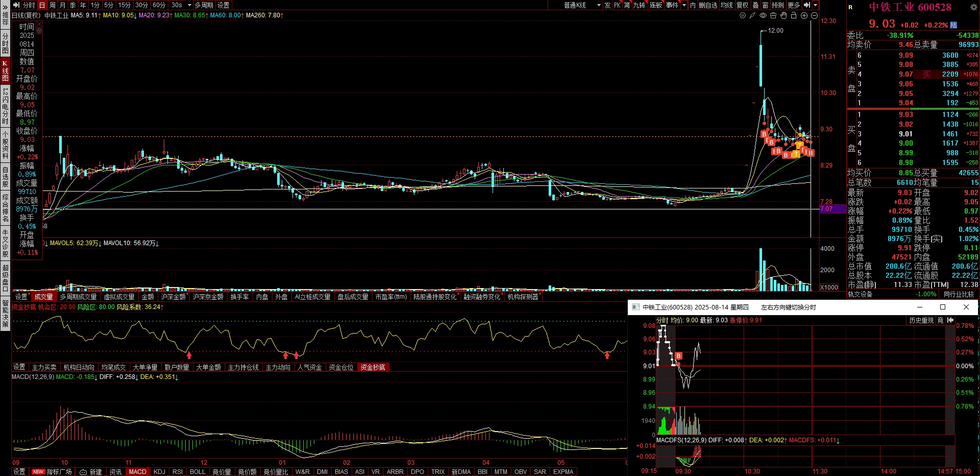Click 预测 forecast button
Viewport: 980px width, 476px height.
778,5
